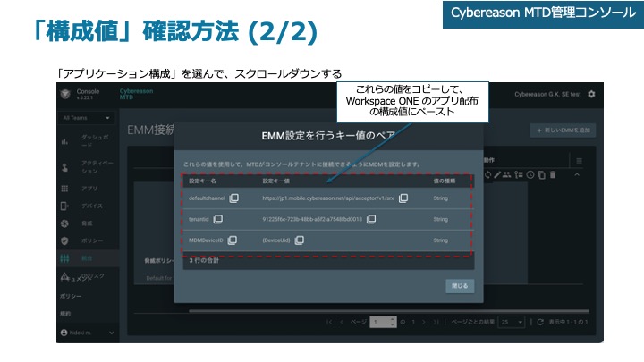Viewport: 644px width, 362px height.
Task: Copy the tenantid value 91225f6c
Action: (x=371, y=219)
